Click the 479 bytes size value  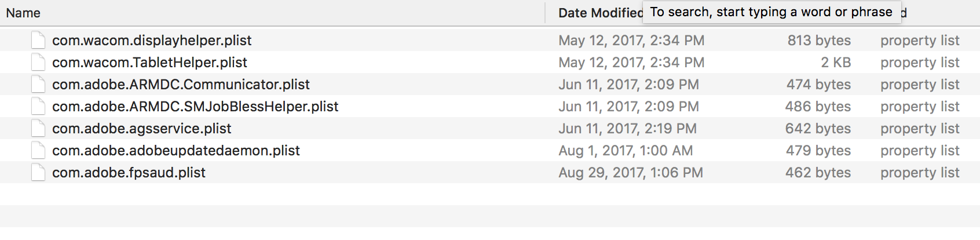click(818, 151)
